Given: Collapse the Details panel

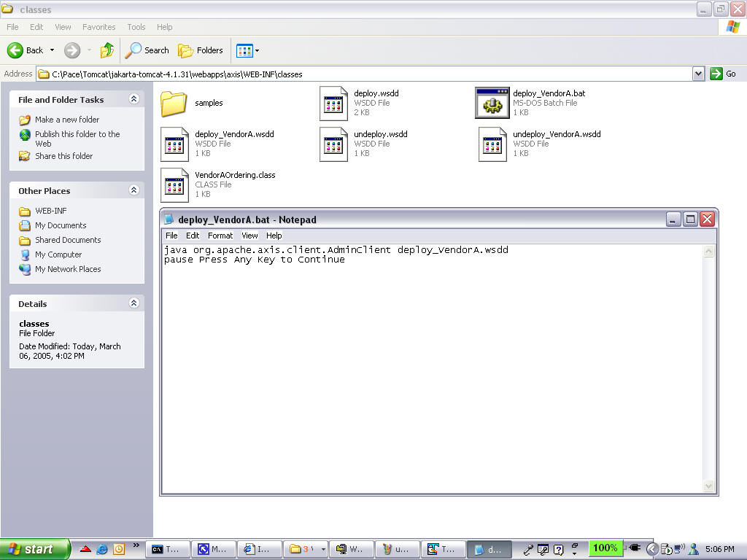Looking at the screenshot, I should 134,303.
